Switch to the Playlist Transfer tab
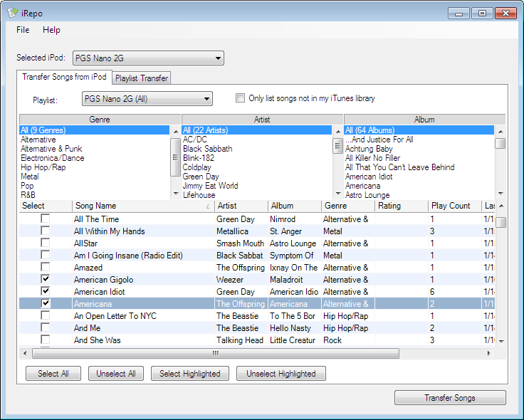The width and height of the screenshot is (524, 420). [x=142, y=78]
